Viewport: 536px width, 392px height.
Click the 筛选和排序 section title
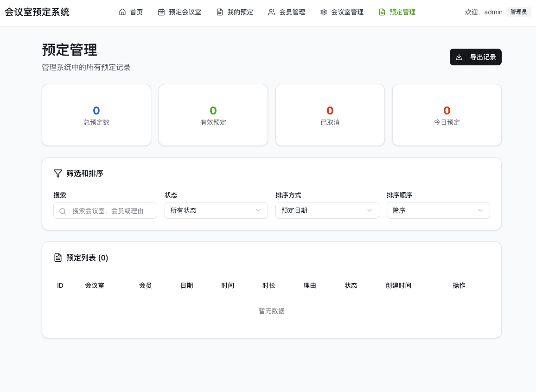pyautogui.click(x=85, y=173)
